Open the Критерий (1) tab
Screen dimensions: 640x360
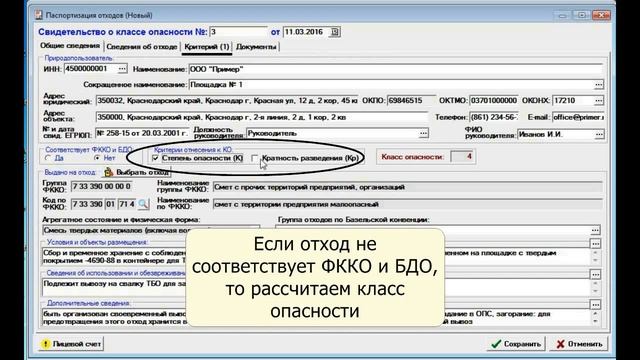(x=207, y=47)
